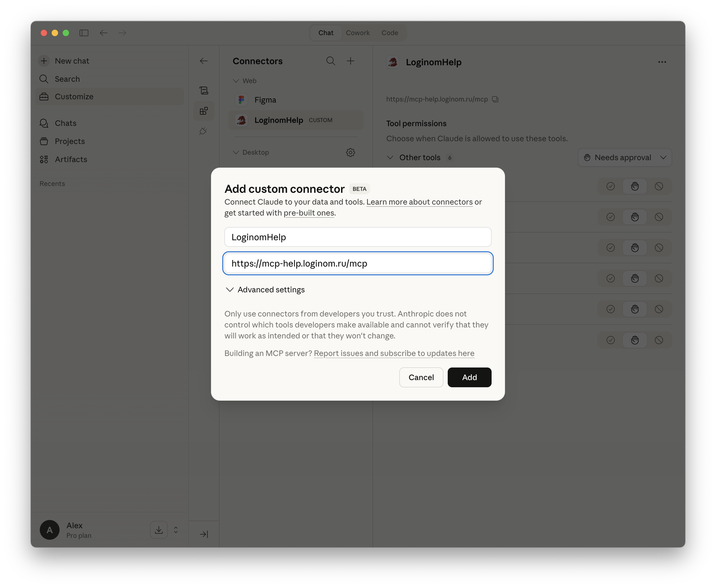Search connectors with the magnifier icon
This screenshot has width=716, height=588.
(x=331, y=61)
